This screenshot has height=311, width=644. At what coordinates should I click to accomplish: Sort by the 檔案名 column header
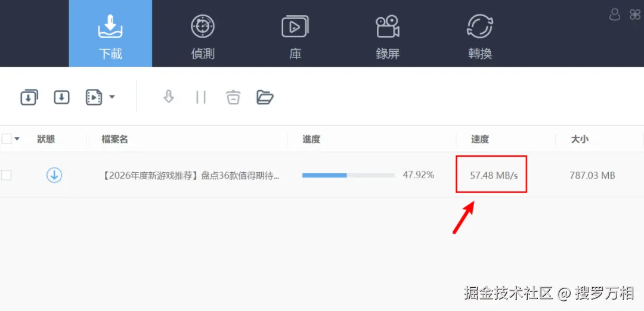(x=115, y=139)
